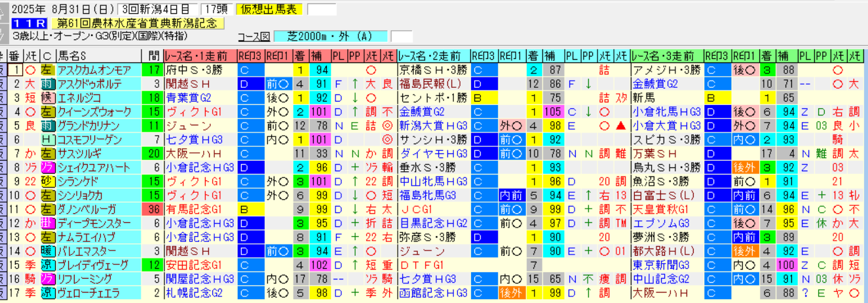Open the コース図 course map link

pyautogui.click(x=254, y=36)
